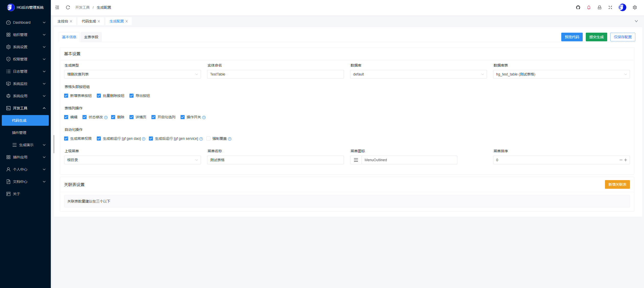Uncheck the 详情页 checkbox
Screen dimensions: 644x288
(132, 117)
